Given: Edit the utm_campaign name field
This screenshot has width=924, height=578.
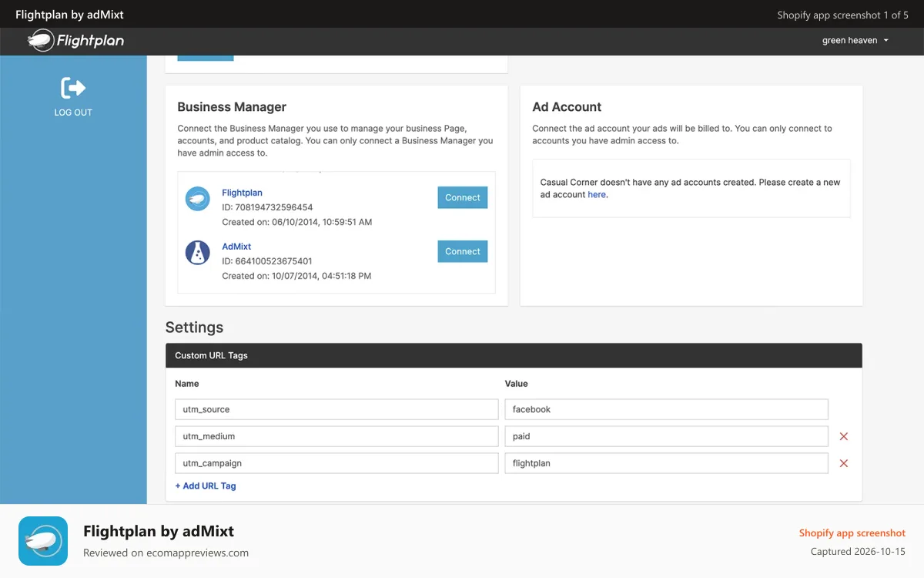Looking at the screenshot, I should point(336,463).
